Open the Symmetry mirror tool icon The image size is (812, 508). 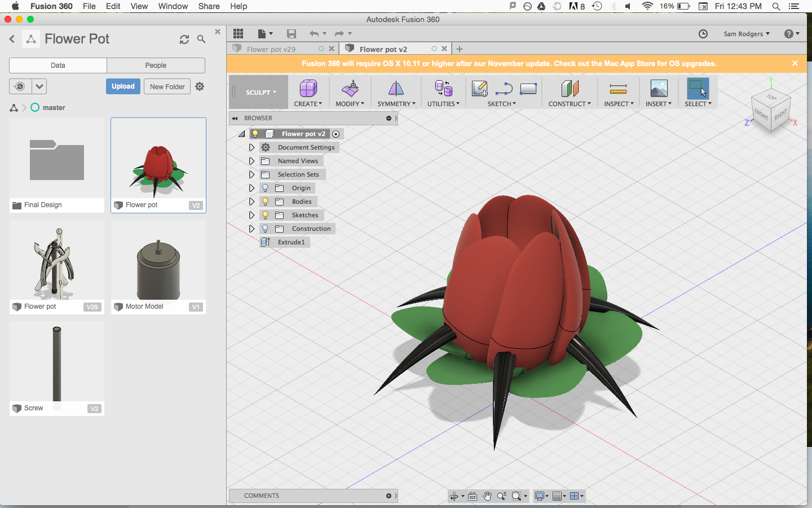396,89
